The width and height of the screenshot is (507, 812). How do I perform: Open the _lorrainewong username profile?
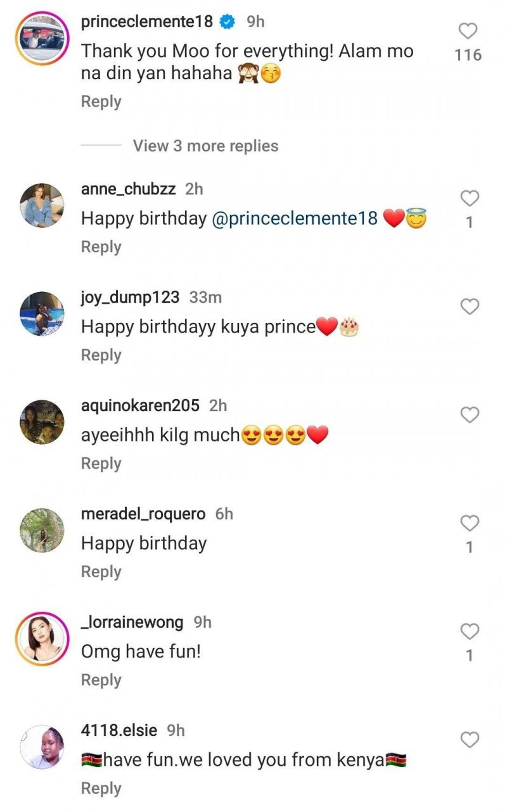click(132, 623)
